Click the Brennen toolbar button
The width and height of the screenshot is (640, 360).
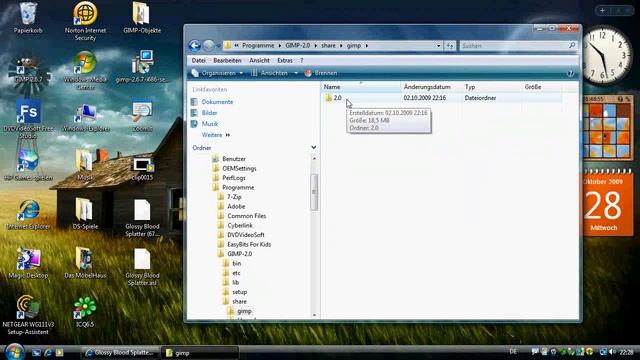click(x=321, y=73)
